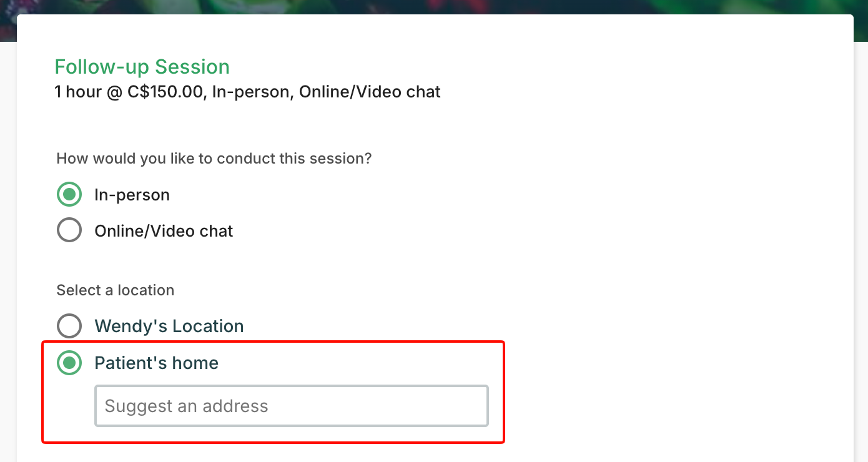Select the In-person radio button
This screenshot has width=868, height=462.
(69, 195)
